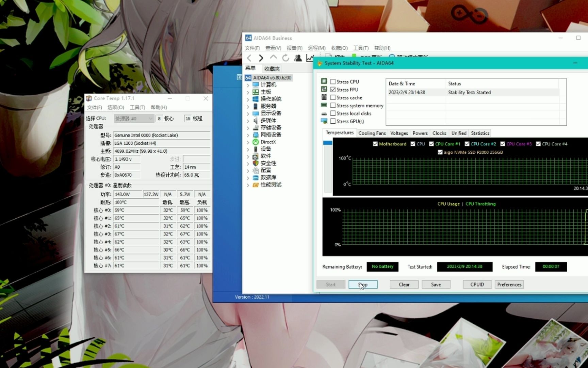This screenshot has height=368, width=588.
Task: Expand the 软件 tree node
Action: pos(248,156)
